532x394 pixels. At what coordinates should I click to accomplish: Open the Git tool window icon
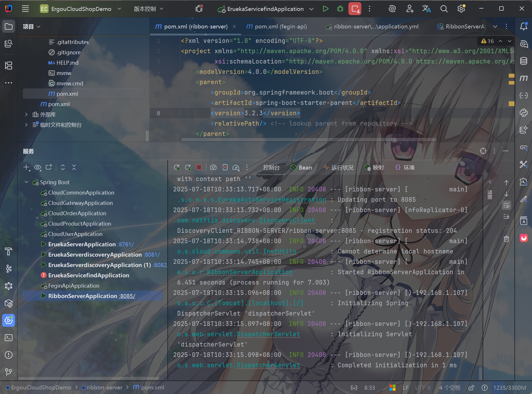pos(9,372)
